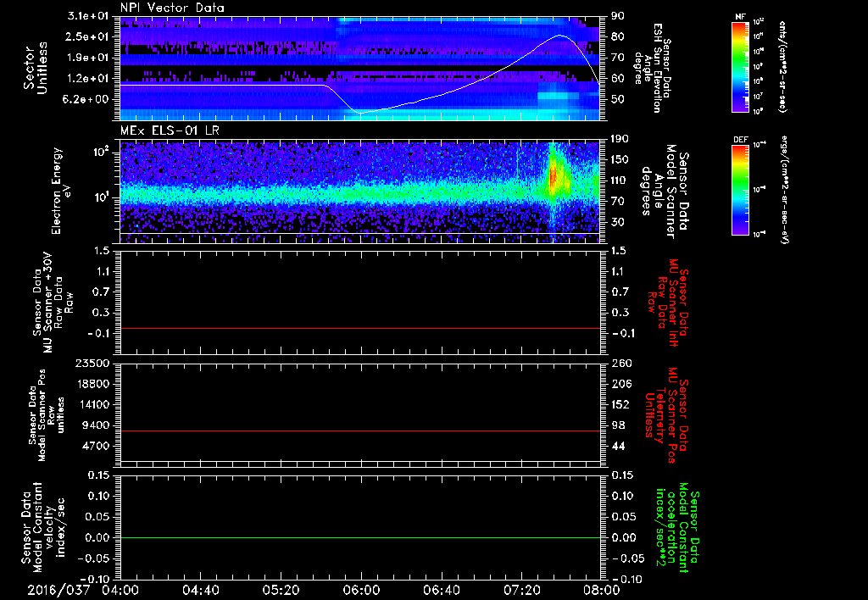Screen dimensions: 868x600
Task: Click the "9400" scanner position tick label
Action: coord(96,425)
